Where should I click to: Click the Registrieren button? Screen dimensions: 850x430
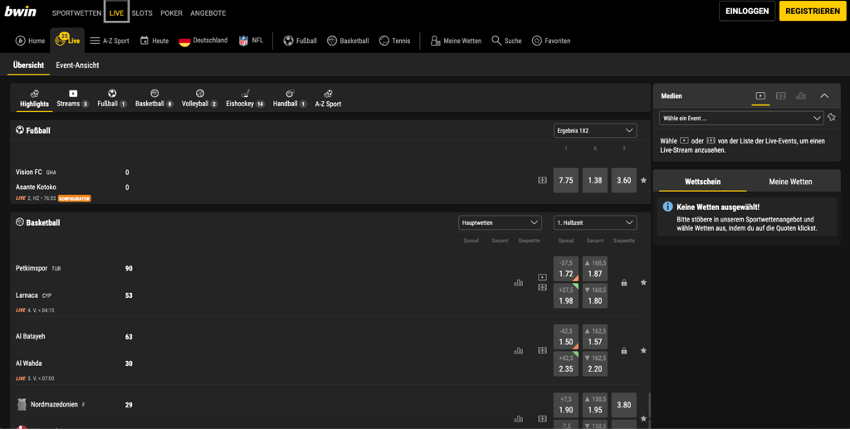812,11
